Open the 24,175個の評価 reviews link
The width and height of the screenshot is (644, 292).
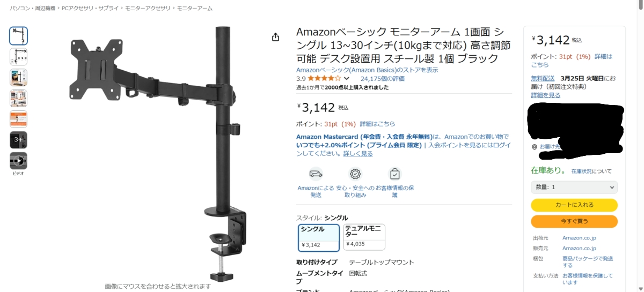383,79
